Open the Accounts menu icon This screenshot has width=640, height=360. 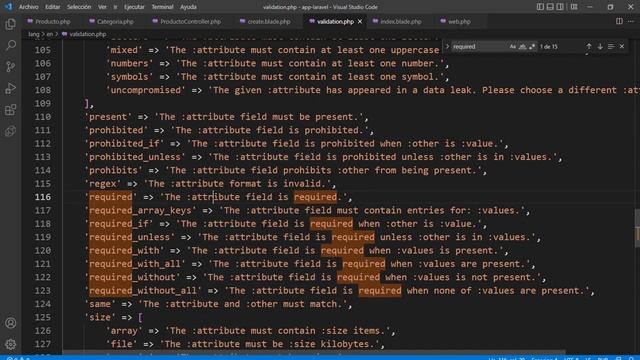point(11,323)
